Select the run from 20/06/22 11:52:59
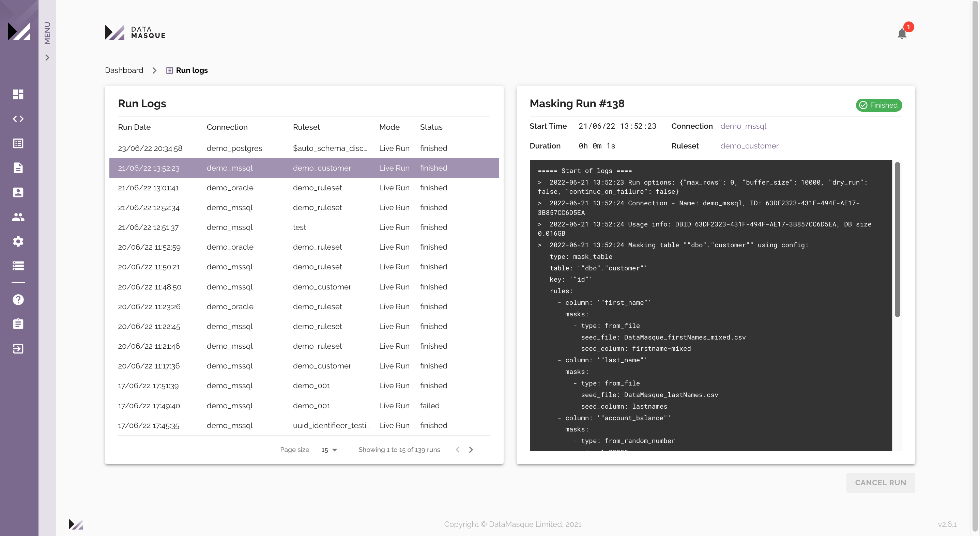This screenshot has height=536, width=980. coord(304,247)
